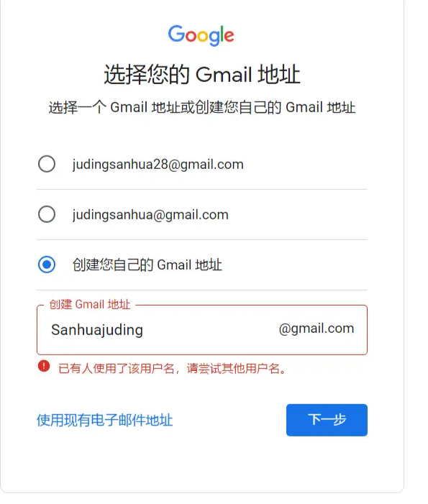Pick the judingsanhua@gmail.com address label text

[x=150, y=215]
